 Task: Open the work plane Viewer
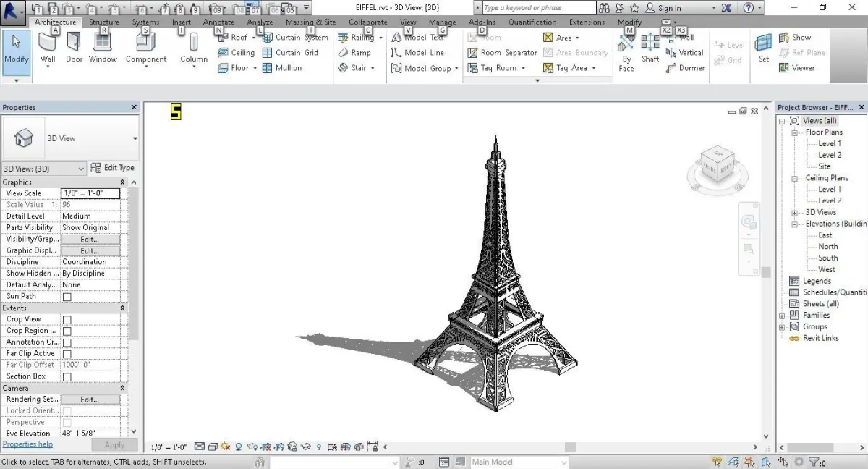click(x=797, y=68)
